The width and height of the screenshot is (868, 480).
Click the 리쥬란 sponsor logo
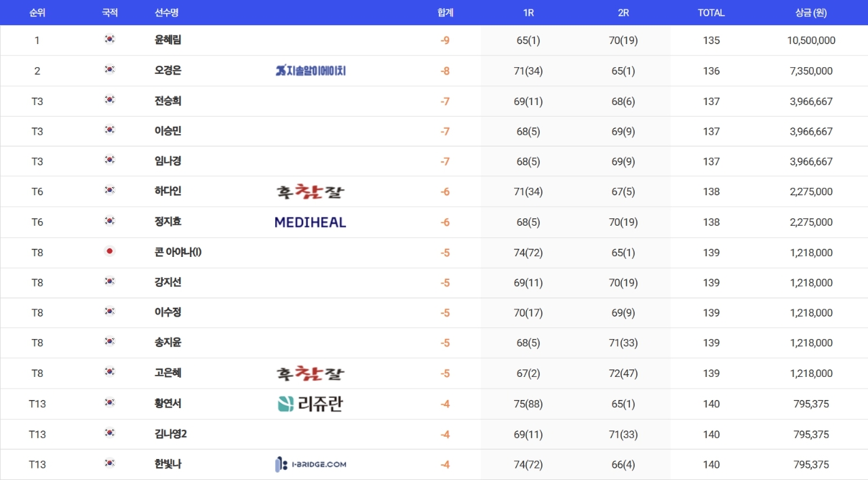[311, 404]
